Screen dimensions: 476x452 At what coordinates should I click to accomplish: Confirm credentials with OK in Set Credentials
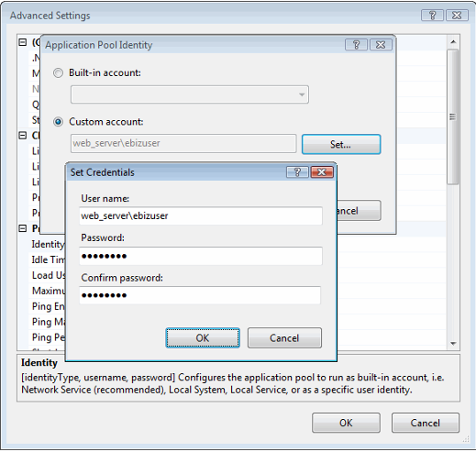(x=203, y=338)
